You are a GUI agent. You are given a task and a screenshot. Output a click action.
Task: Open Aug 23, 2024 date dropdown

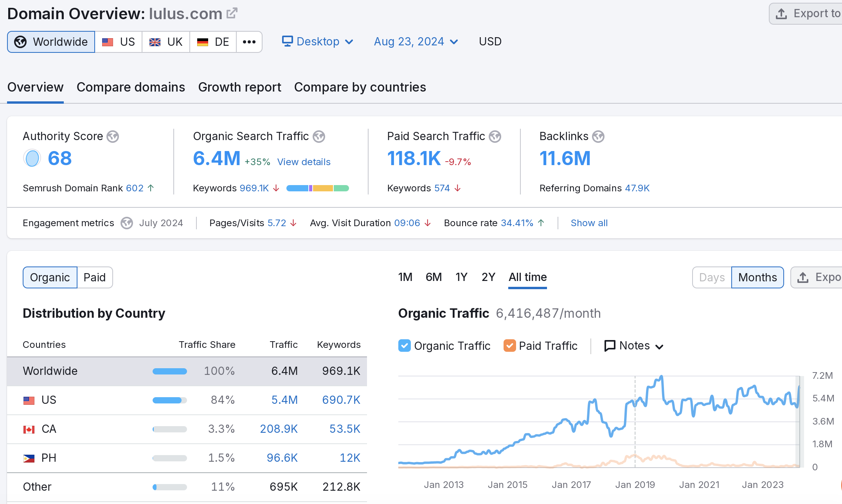[416, 41]
